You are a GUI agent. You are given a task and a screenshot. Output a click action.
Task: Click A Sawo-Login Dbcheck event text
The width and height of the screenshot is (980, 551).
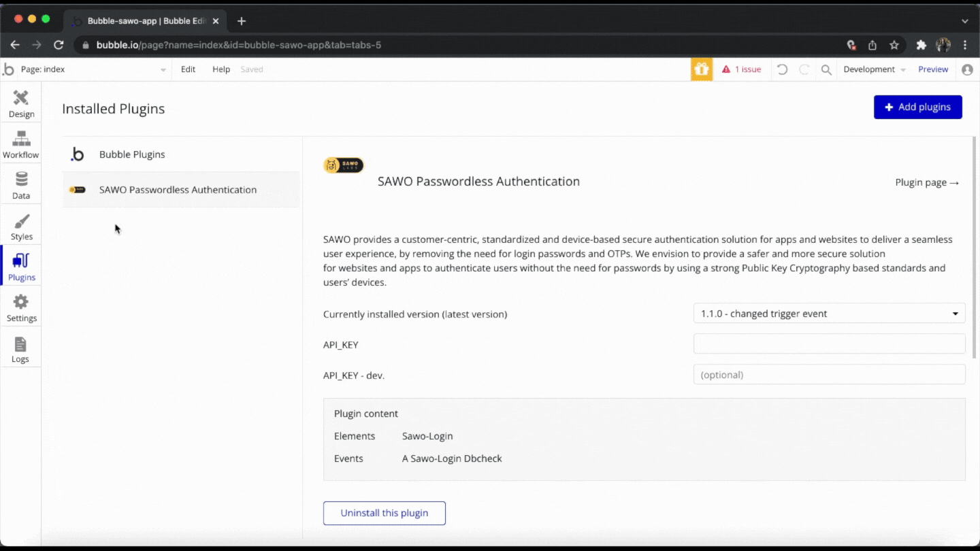452,458
